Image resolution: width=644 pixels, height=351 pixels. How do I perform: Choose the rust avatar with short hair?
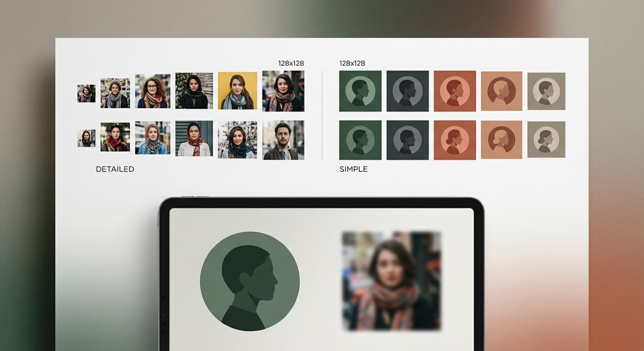click(455, 91)
